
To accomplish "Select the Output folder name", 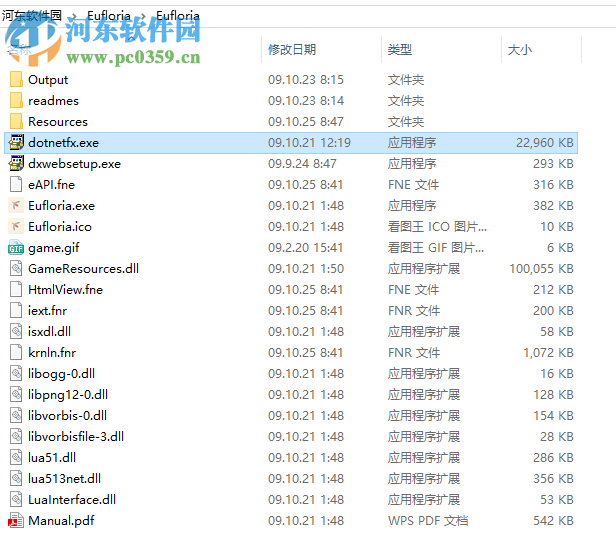I will 48,80.
